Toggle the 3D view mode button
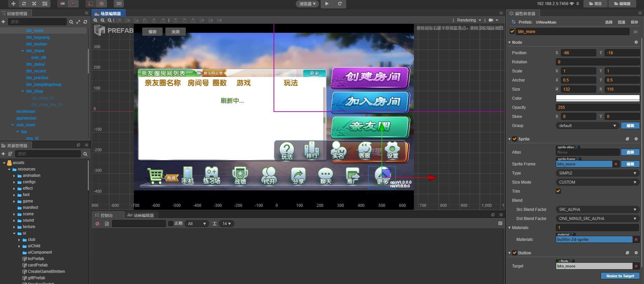644x284 pixels. 118,4
